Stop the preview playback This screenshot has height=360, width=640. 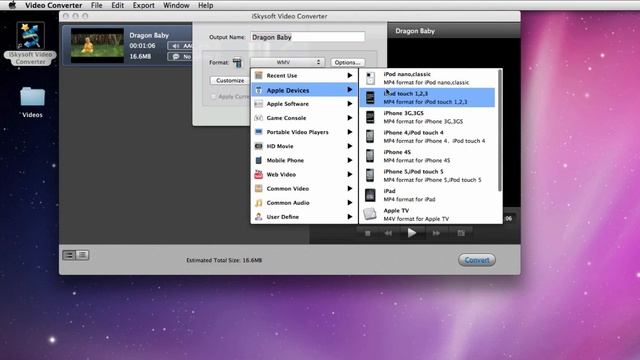point(368,233)
